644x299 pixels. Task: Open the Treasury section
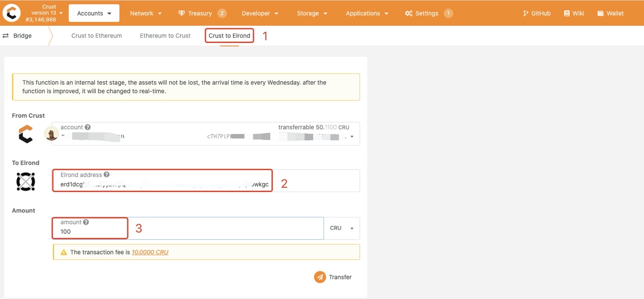click(x=202, y=13)
